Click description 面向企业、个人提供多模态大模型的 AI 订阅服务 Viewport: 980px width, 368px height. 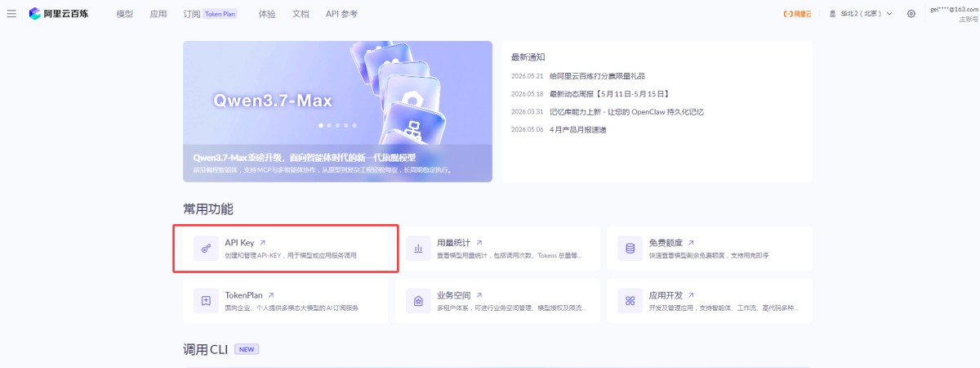292,308
